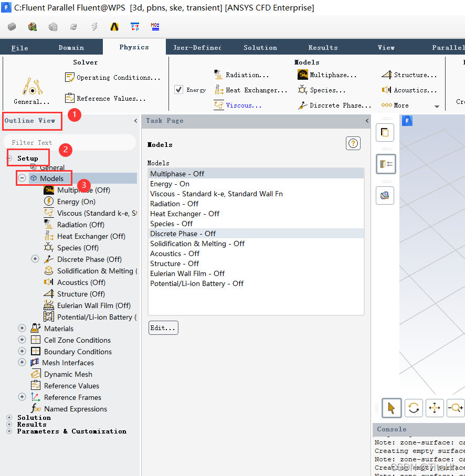Switch to the Solution tab
Image resolution: width=465 pixels, height=476 pixels.
[x=260, y=48]
